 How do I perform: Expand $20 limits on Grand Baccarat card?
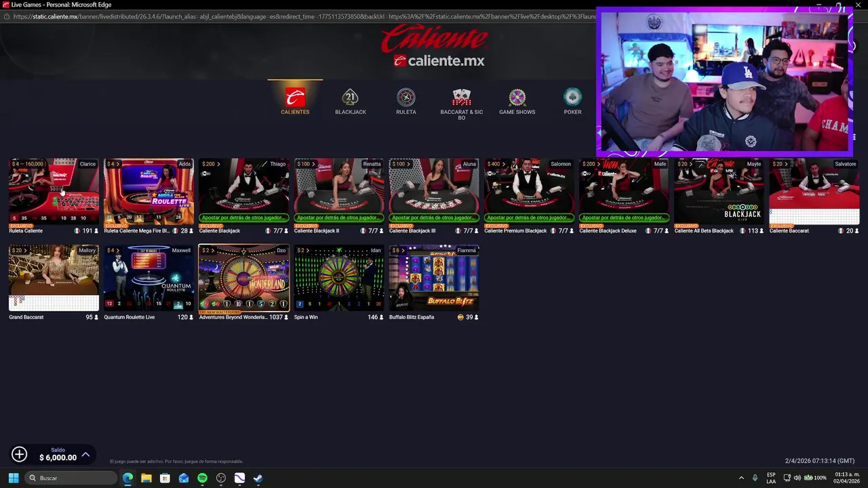[20, 251]
